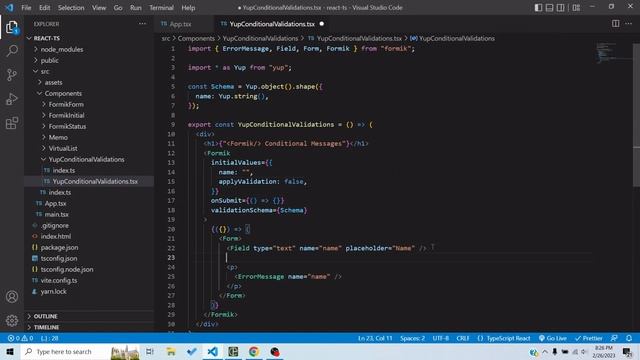Open File Explorer from taskbar
The height and width of the screenshot is (360, 640).
(171, 351)
